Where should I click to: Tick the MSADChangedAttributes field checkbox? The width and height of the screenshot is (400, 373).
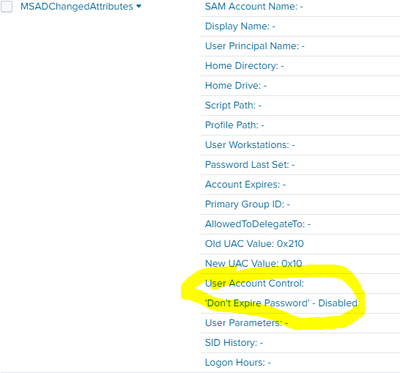[7, 7]
